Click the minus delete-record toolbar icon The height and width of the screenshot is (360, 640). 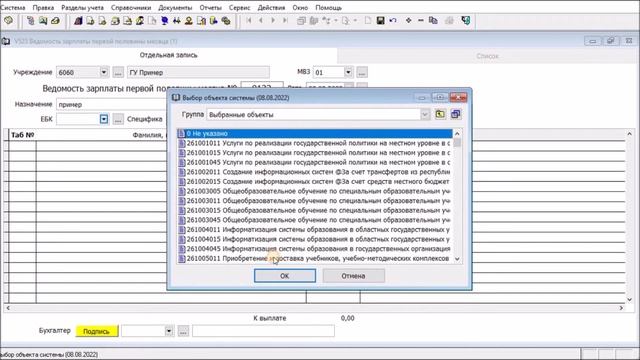tap(420, 20)
